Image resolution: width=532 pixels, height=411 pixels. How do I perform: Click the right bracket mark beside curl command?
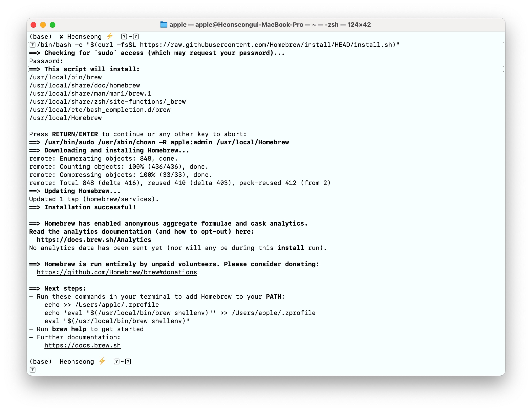pos(504,45)
